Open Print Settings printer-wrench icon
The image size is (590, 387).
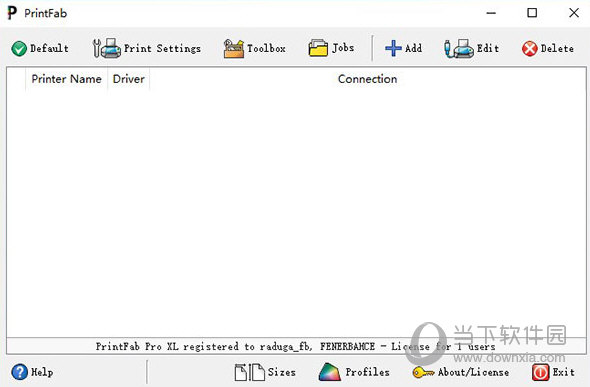pyautogui.click(x=106, y=48)
